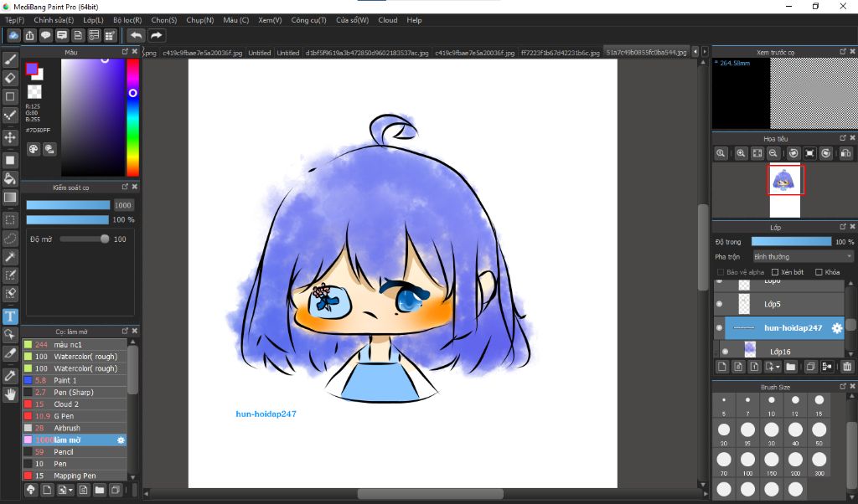This screenshot has height=504, width=858.
Task: Open the cloud save icon in toolbar
Action: [x=13, y=35]
